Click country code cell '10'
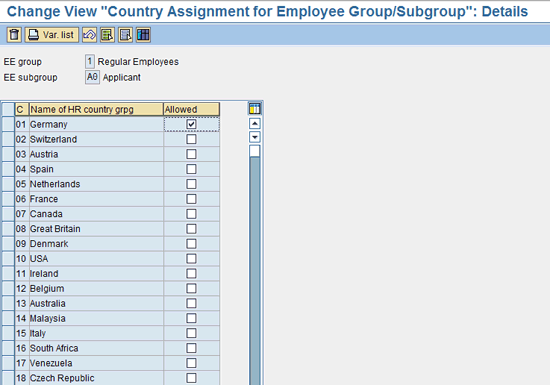Viewport: 550px width, 385px height. (x=22, y=258)
